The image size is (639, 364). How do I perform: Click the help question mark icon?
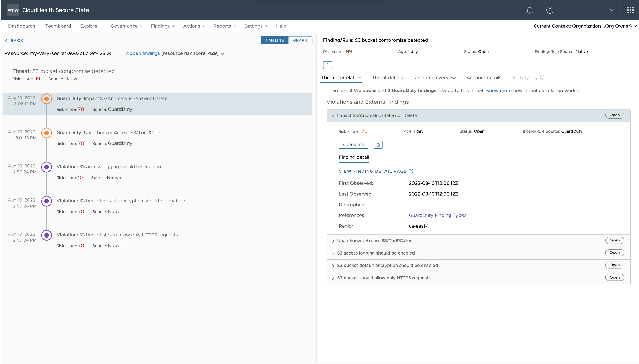pos(550,10)
